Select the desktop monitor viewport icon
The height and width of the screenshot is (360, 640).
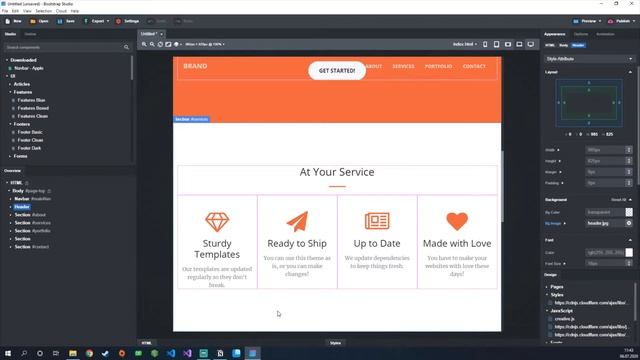531,44
